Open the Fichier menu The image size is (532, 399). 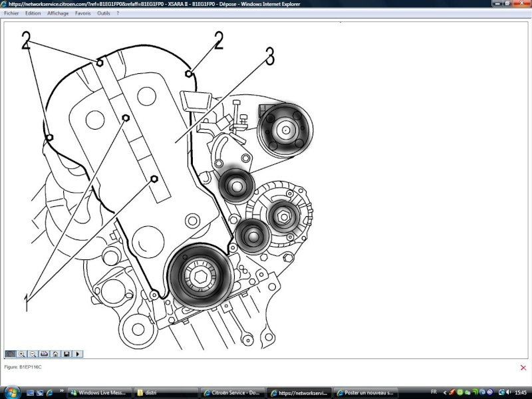pyautogui.click(x=13, y=13)
